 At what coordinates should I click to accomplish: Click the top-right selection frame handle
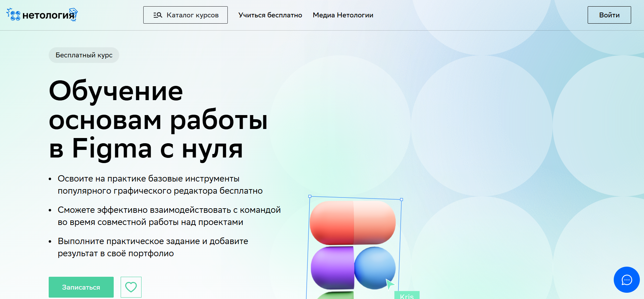click(x=401, y=200)
